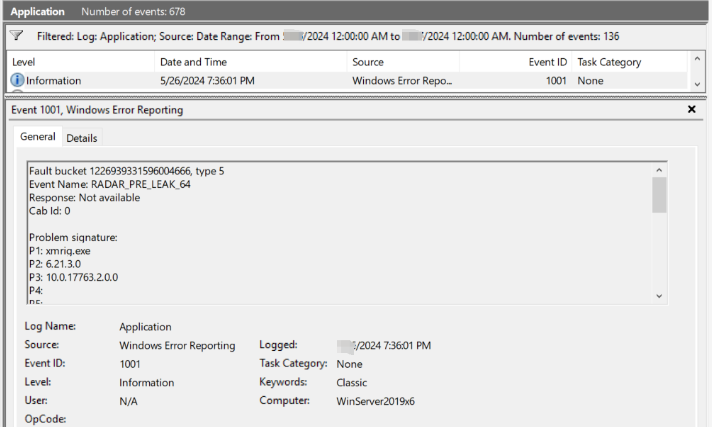This screenshot has height=427, width=712.
Task: Click the description box scrollbar thumb
Action: click(659, 195)
